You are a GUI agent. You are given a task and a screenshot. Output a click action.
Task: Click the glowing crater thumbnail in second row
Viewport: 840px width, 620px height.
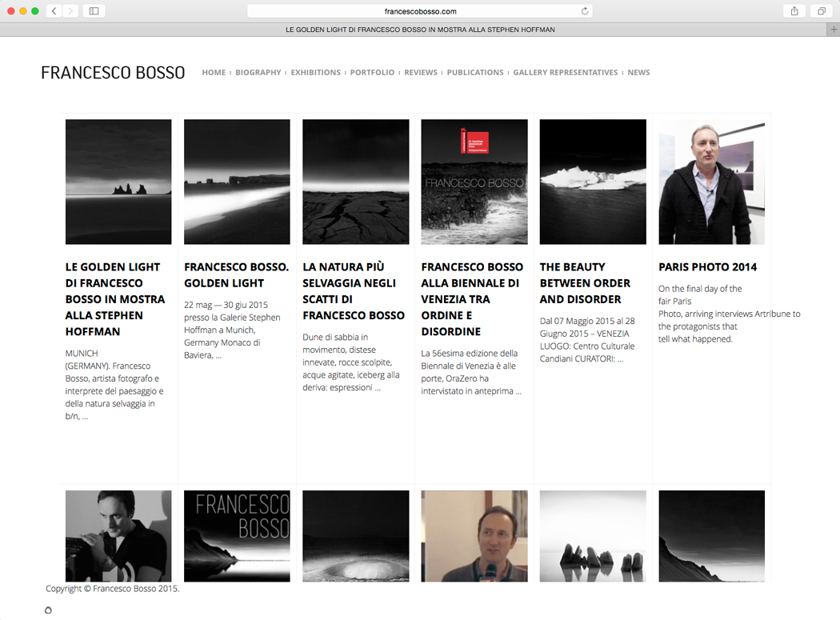356,536
